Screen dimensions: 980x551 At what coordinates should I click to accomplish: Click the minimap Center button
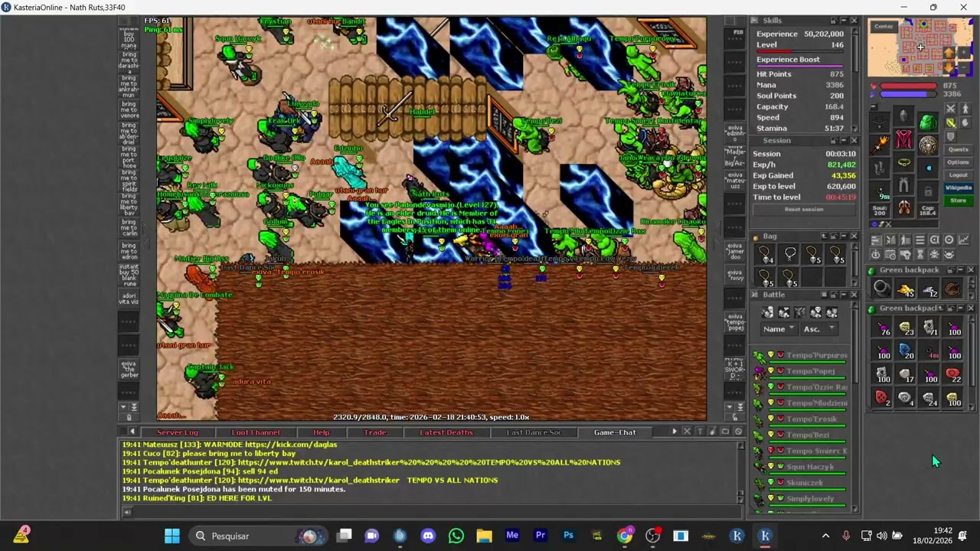(x=884, y=27)
